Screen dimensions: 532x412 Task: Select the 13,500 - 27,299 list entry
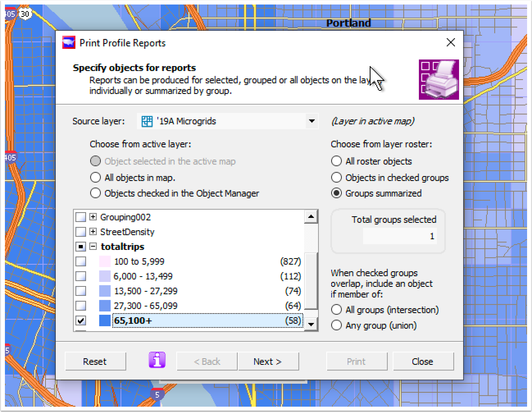pos(146,291)
